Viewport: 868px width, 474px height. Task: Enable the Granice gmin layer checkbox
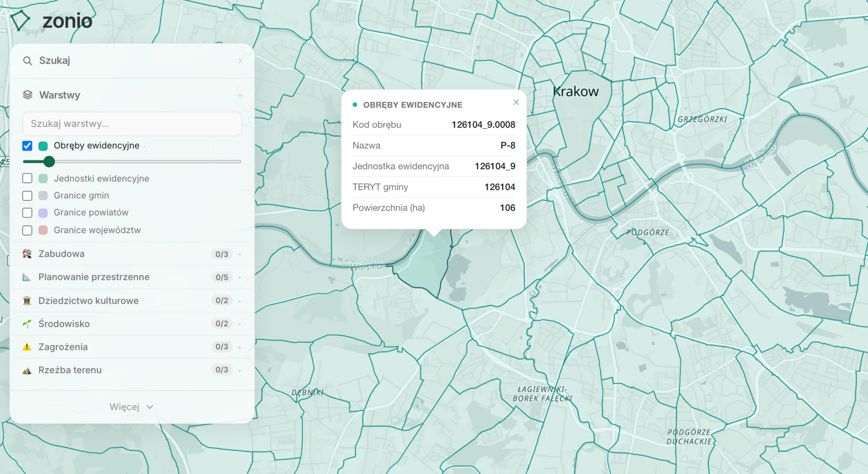click(x=27, y=195)
